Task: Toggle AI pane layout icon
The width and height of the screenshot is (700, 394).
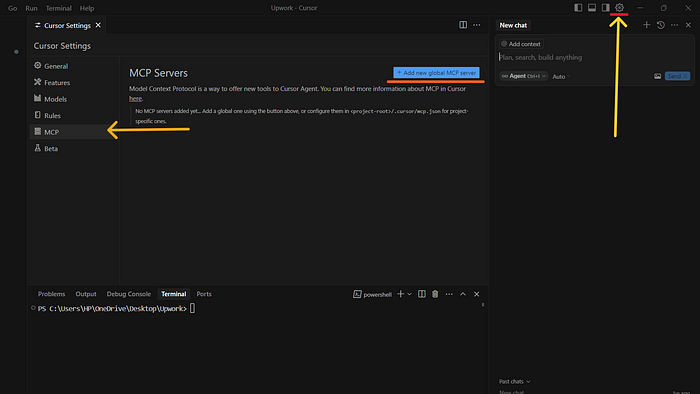Action: tap(605, 8)
